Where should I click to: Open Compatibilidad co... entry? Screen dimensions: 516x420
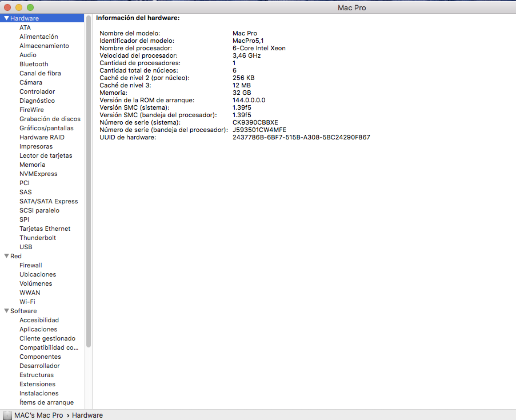point(49,347)
